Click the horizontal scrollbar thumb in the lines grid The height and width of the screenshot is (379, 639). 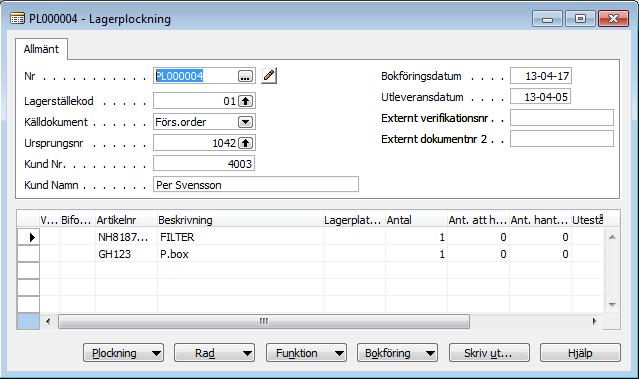(264, 321)
